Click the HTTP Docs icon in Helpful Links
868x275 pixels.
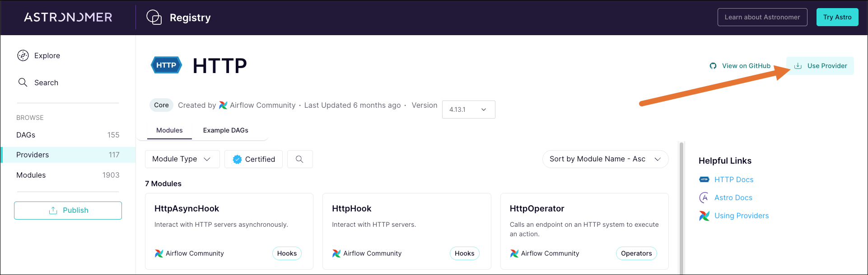coord(704,179)
